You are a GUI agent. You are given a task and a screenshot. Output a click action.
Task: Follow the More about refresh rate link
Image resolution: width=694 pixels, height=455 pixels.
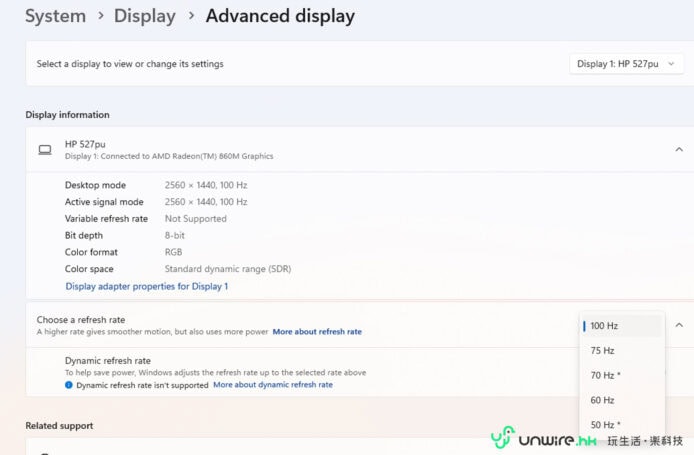tap(317, 332)
